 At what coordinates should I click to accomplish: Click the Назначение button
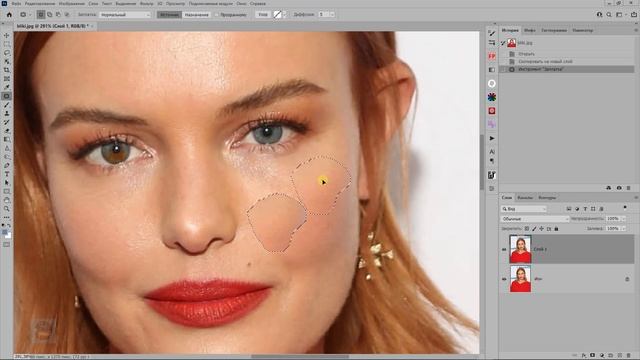point(197,15)
